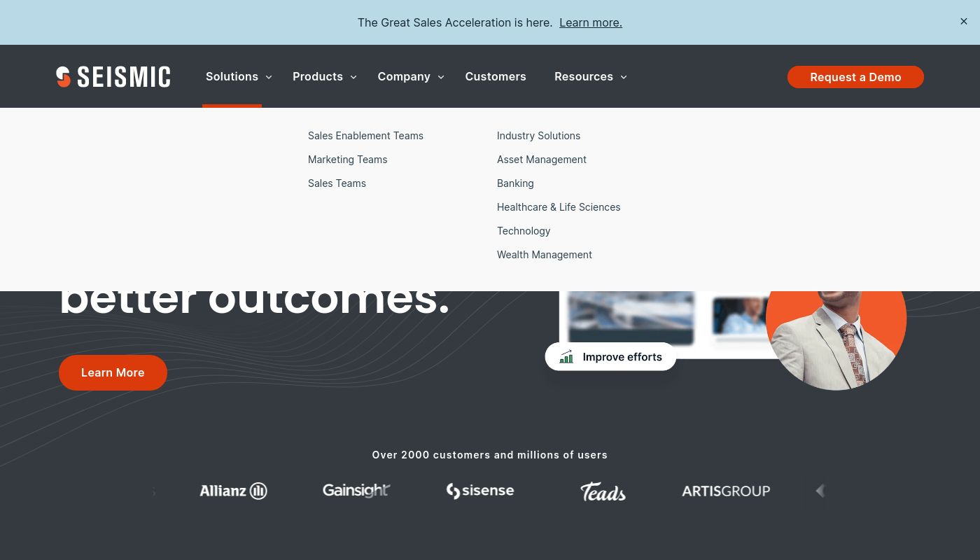The image size is (980, 560).
Task: Select Sales Enablement Teams
Action: click(x=365, y=136)
